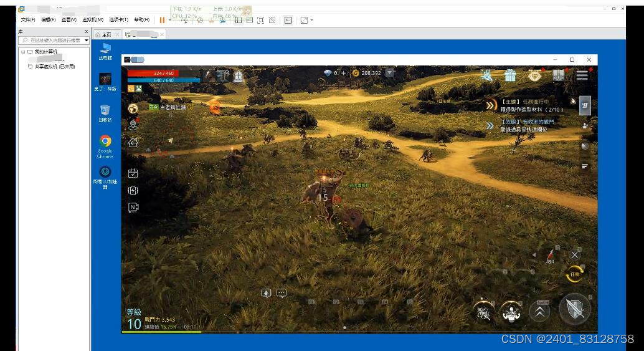
Task: Open the 编辑(E) menu
Action: click(x=48, y=20)
